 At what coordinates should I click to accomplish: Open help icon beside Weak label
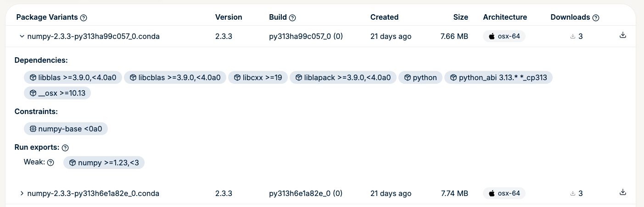[x=50, y=162]
